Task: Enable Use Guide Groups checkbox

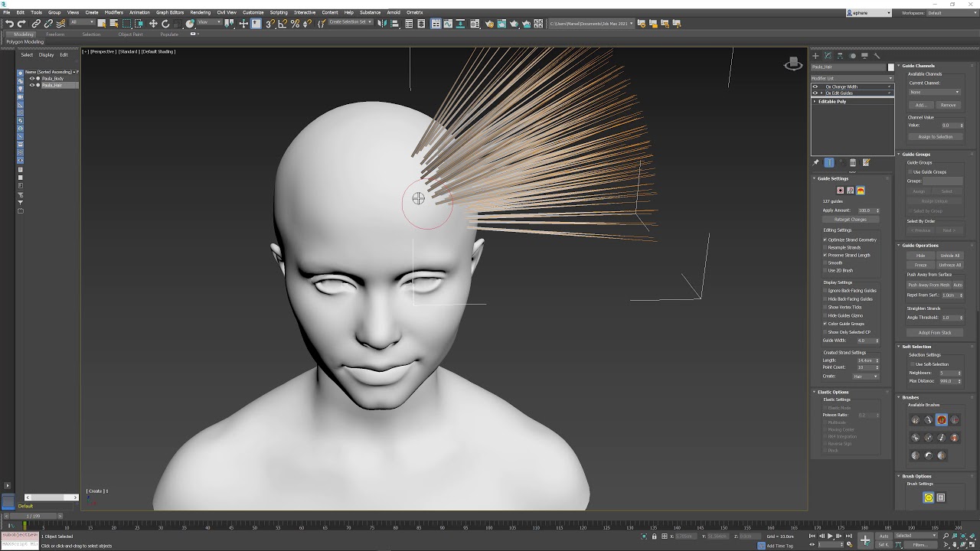Action: pos(910,172)
